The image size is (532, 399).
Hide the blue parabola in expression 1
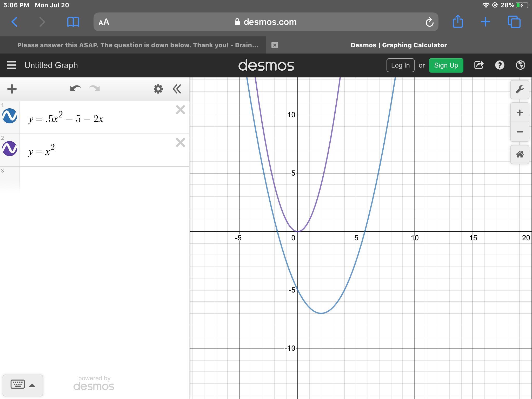click(x=10, y=116)
